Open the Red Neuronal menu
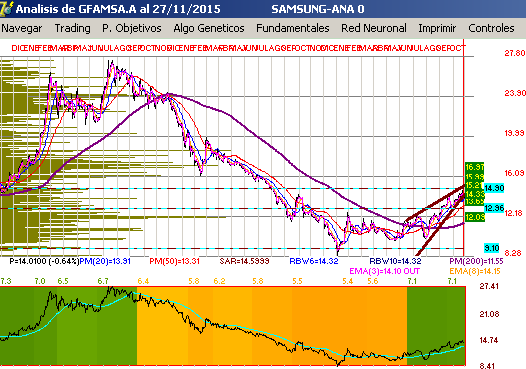 (x=374, y=28)
